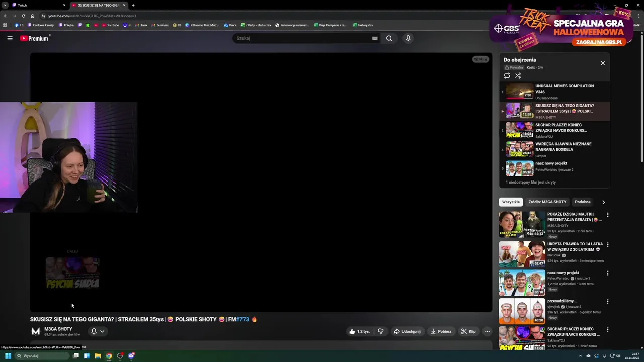Open the Czołowe kanały bookmark
The image size is (644, 362).
point(41,25)
